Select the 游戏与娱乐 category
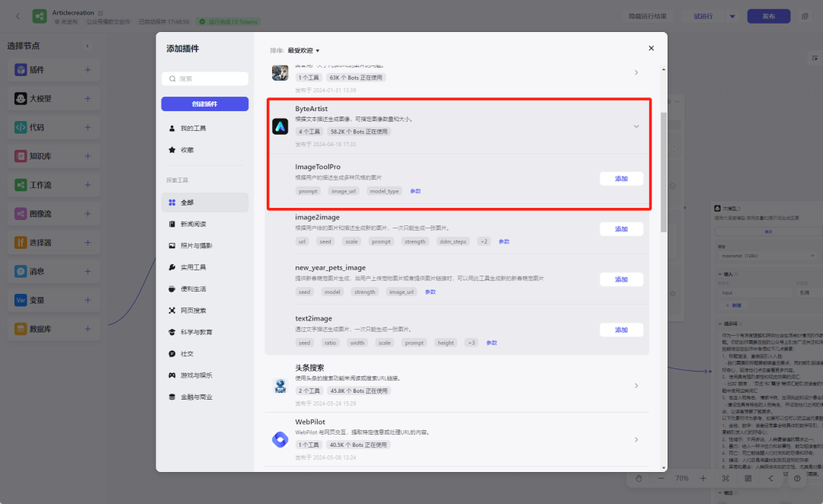 (x=205, y=375)
